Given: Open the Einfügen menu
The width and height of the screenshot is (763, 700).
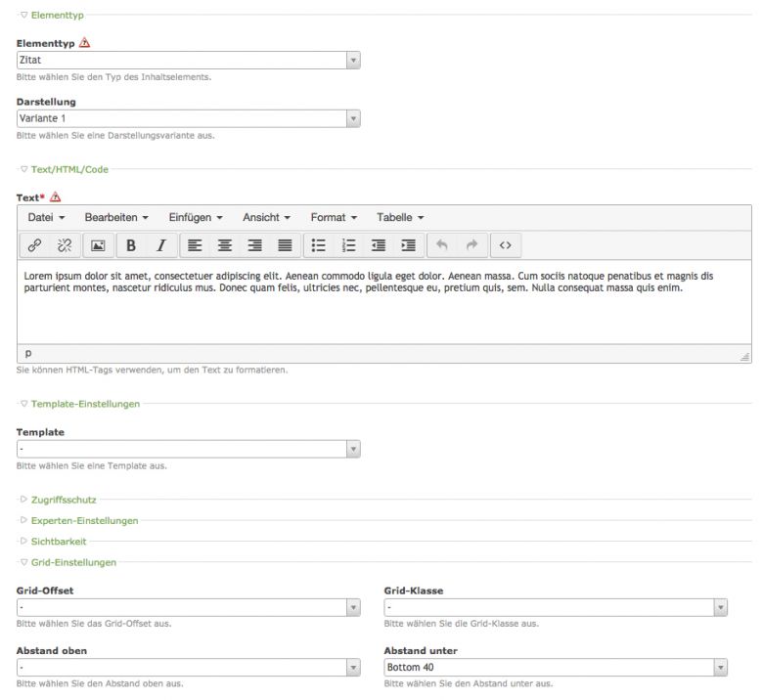Looking at the screenshot, I should click(196, 217).
